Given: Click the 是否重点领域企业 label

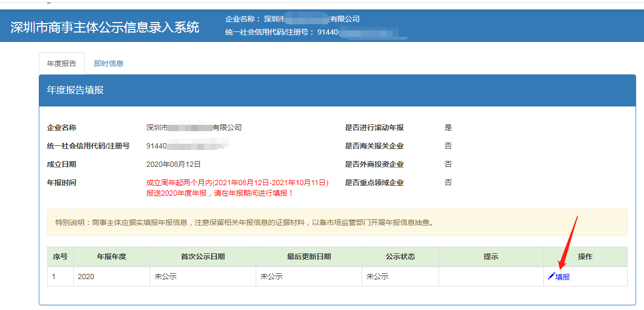Looking at the screenshot, I should 374,183.
